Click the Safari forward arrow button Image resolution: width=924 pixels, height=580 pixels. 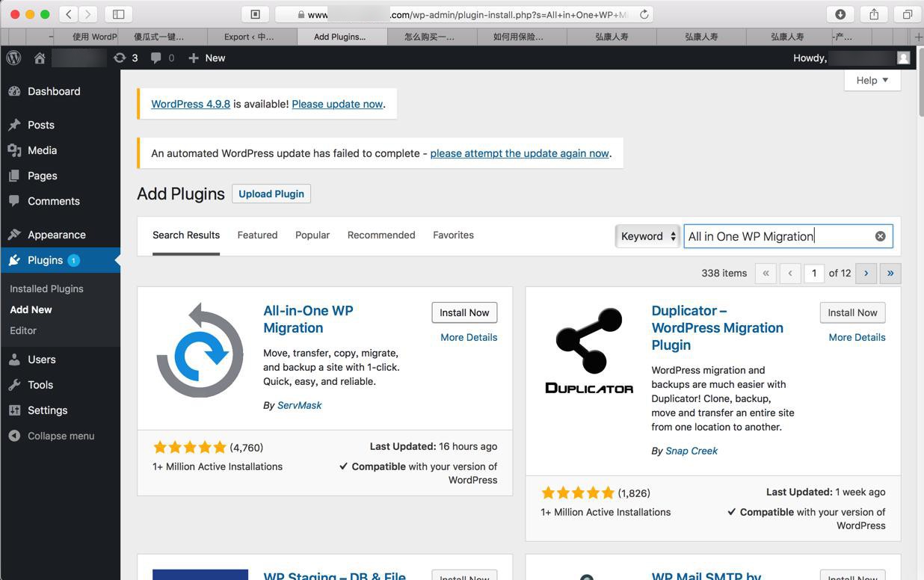[88, 14]
